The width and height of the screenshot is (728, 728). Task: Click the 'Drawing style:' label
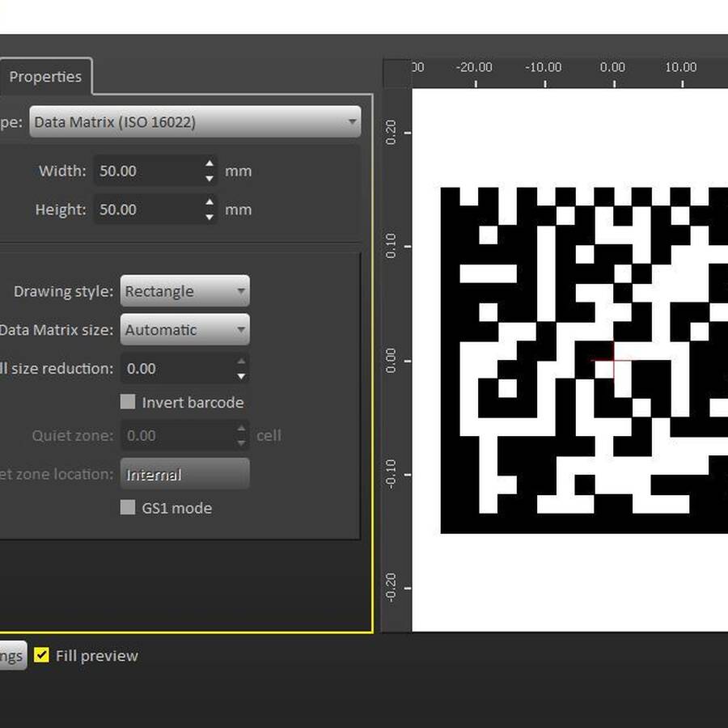click(64, 291)
